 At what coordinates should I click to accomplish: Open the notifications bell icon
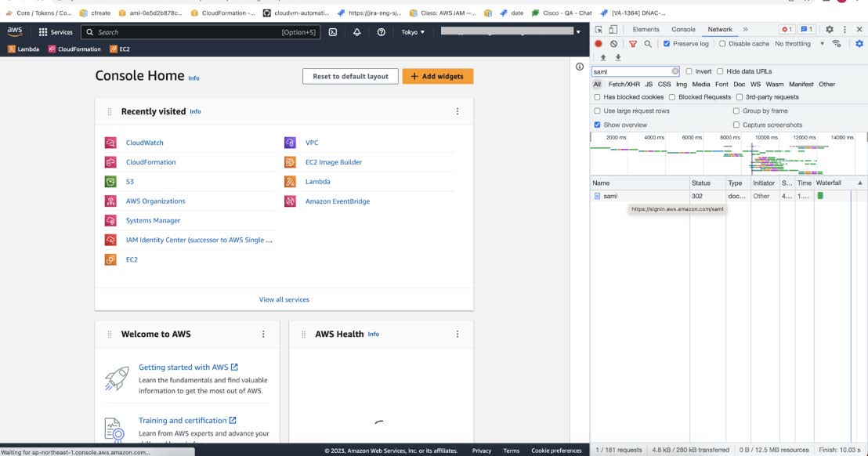click(357, 32)
